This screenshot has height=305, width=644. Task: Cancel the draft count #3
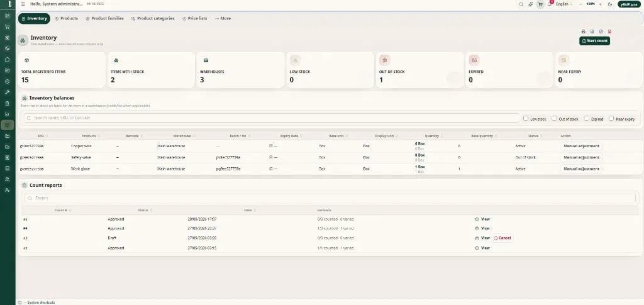502,238
